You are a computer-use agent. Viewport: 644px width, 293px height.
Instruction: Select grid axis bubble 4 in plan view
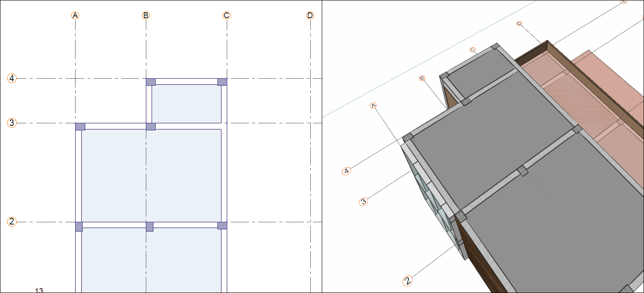(12, 78)
